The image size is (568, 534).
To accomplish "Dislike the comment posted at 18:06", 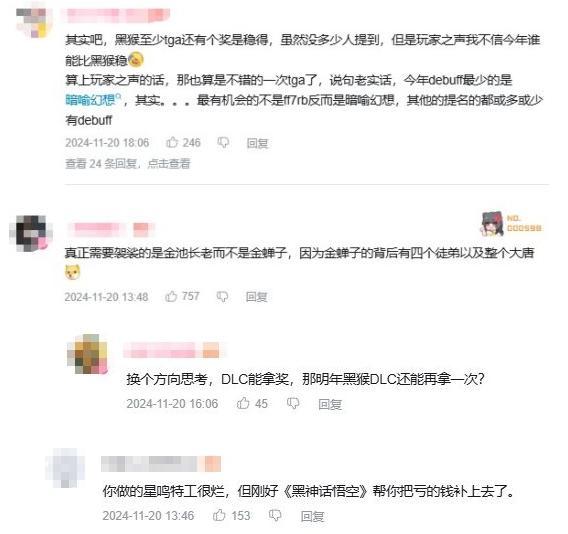I will (x=223, y=143).
